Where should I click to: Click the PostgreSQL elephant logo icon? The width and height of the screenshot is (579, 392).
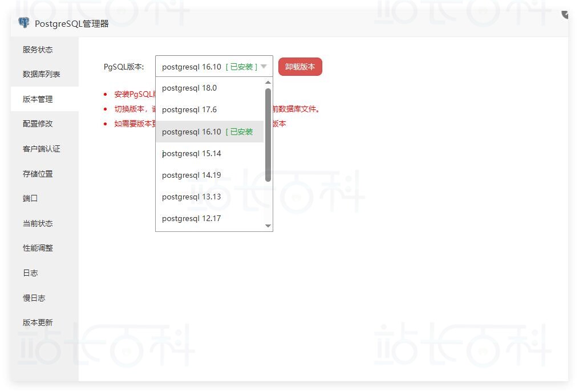[24, 23]
